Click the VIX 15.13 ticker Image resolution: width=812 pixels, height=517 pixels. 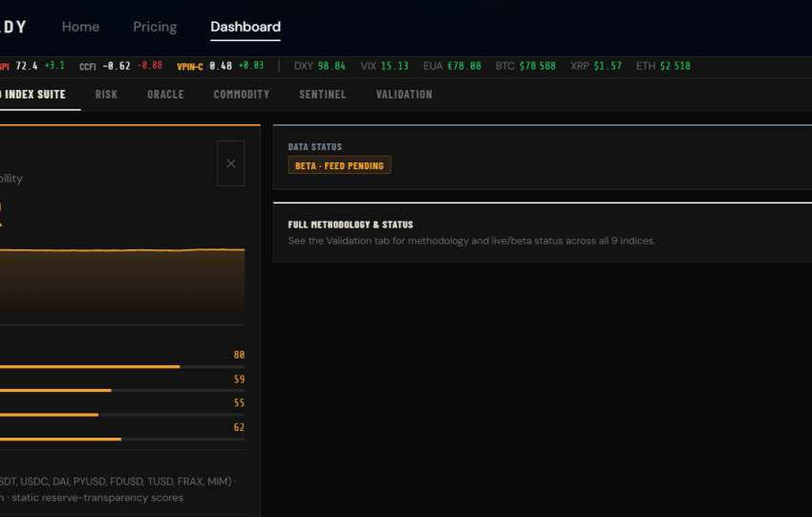(x=384, y=66)
